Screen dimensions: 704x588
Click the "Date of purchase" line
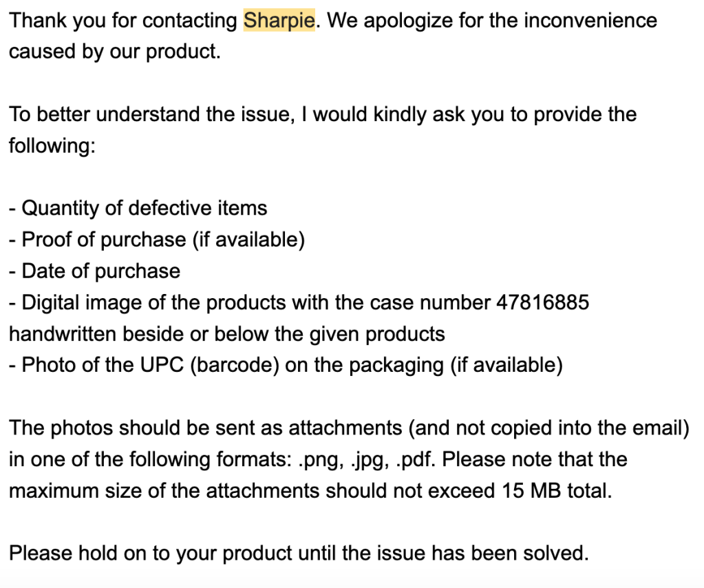[x=94, y=271]
